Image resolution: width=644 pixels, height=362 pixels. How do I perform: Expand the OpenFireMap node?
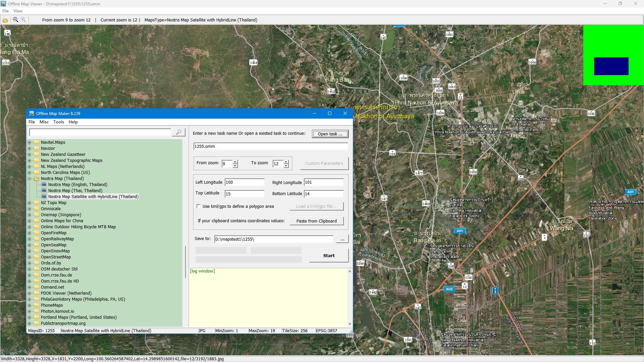tap(30, 233)
